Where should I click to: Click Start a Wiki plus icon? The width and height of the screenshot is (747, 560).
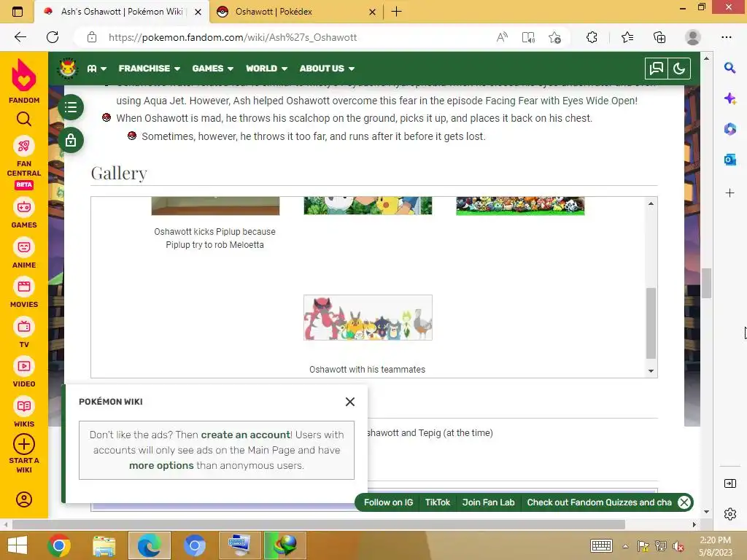point(24,444)
